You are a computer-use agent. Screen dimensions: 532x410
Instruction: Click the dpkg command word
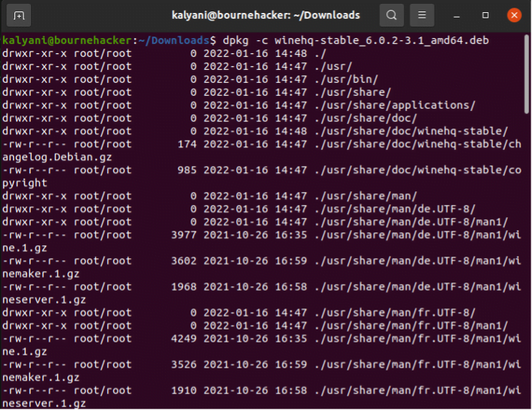click(x=236, y=41)
